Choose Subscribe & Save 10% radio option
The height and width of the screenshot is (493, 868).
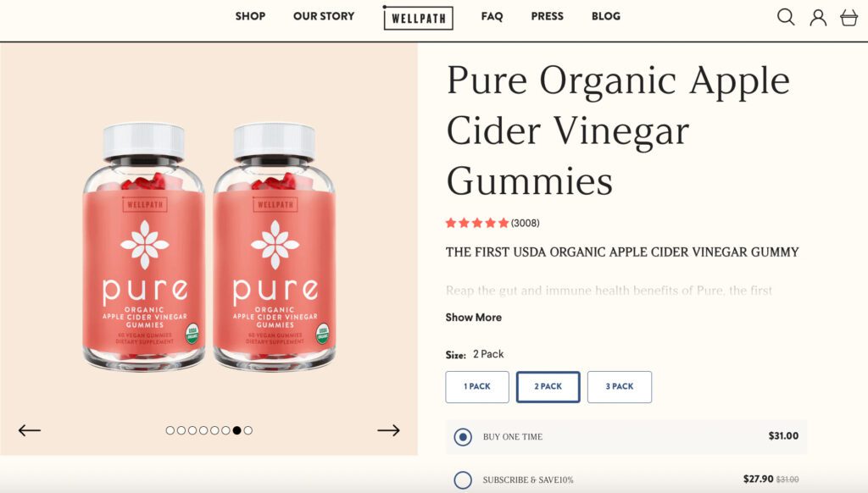pyautogui.click(x=463, y=479)
